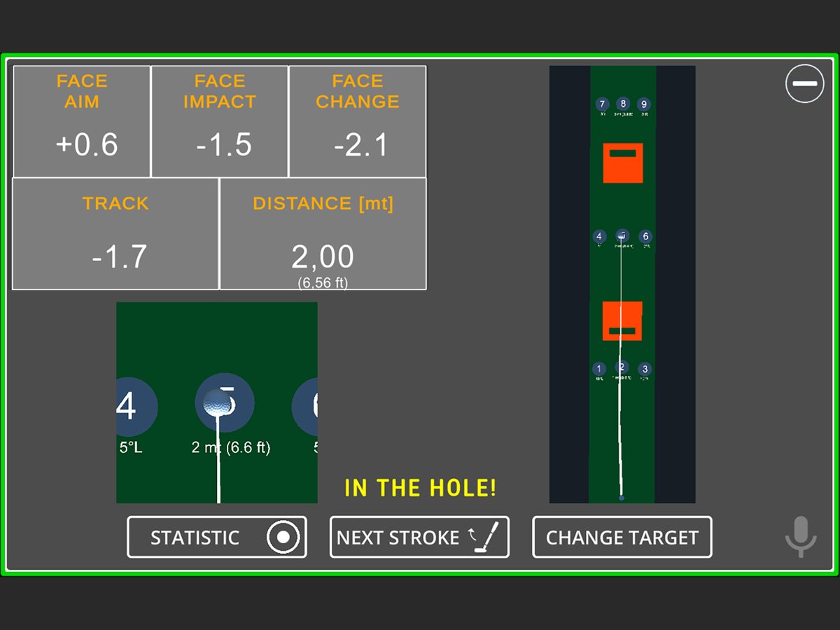Select target marker 3 on the lane map
Screen dimensions: 840x630
click(x=645, y=369)
